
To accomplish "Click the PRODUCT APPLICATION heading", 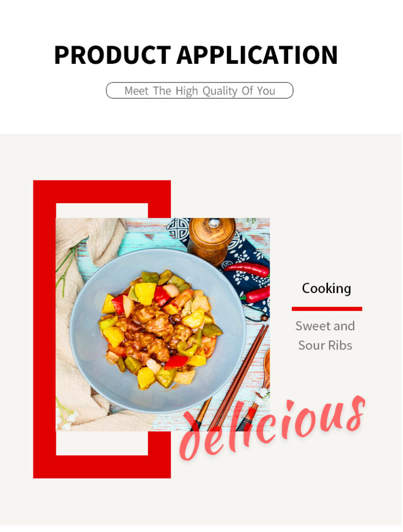I will [196, 55].
